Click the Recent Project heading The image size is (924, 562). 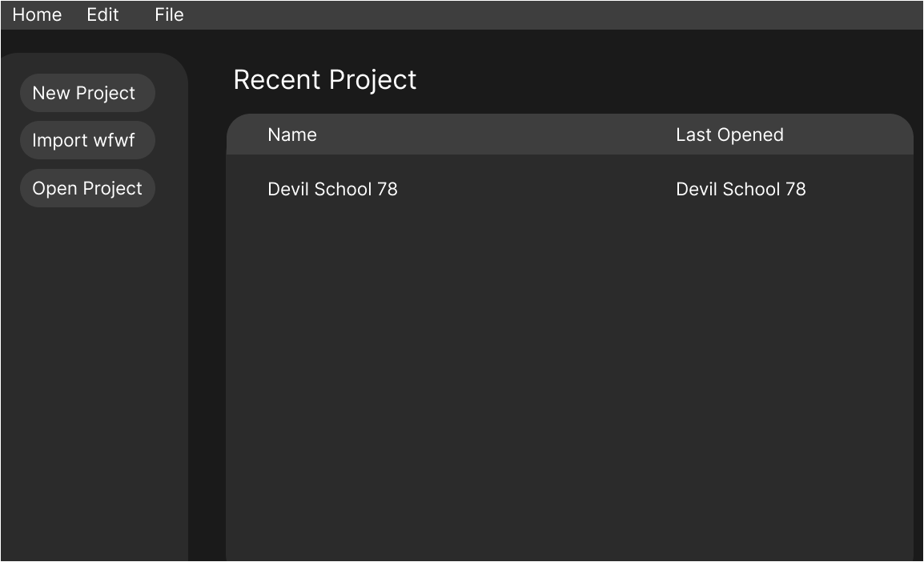(x=324, y=80)
